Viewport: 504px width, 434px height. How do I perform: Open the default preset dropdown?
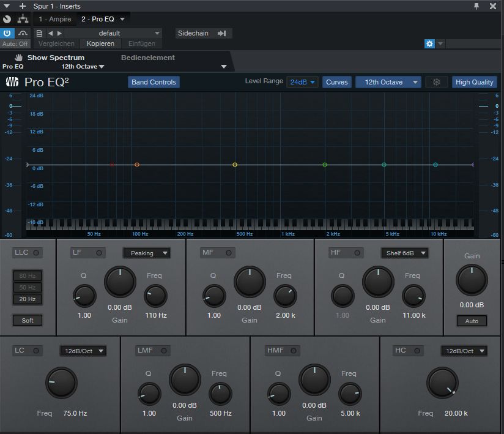(113, 33)
